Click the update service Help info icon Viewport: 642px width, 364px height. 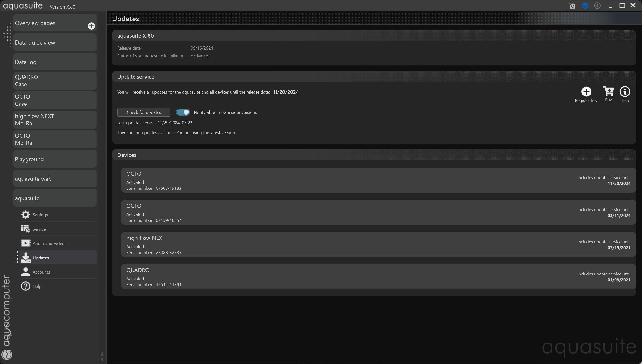point(625,92)
